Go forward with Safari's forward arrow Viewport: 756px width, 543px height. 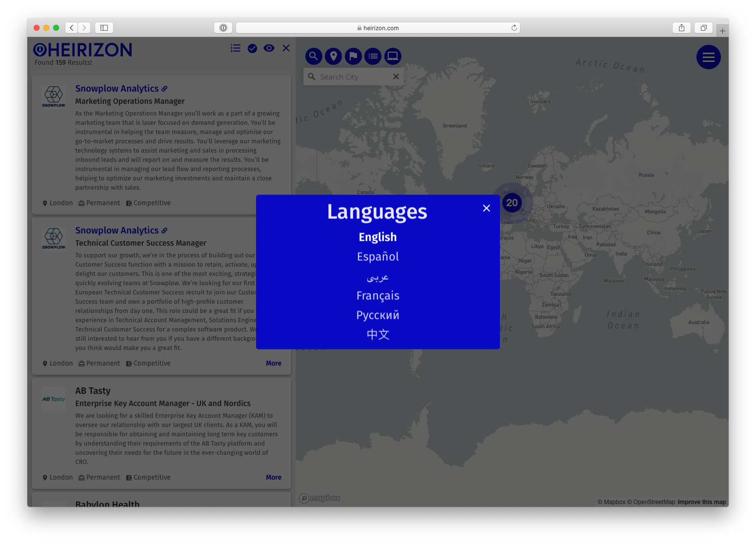click(x=84, y=28)
